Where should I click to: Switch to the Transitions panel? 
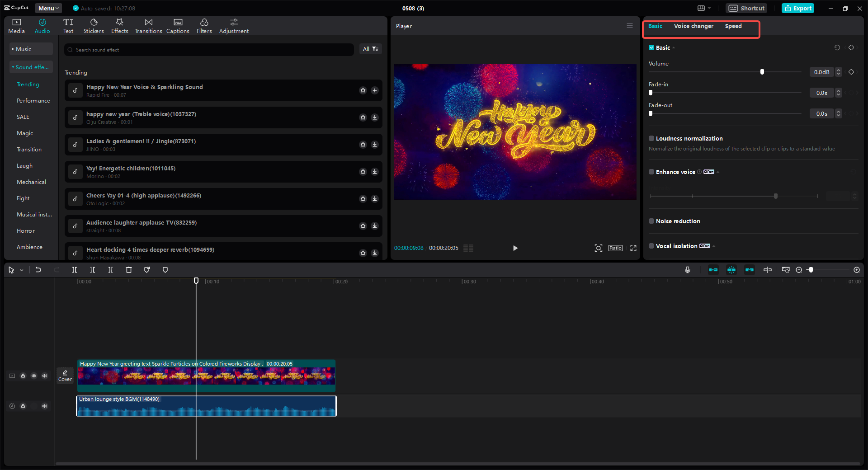point(148,25)
